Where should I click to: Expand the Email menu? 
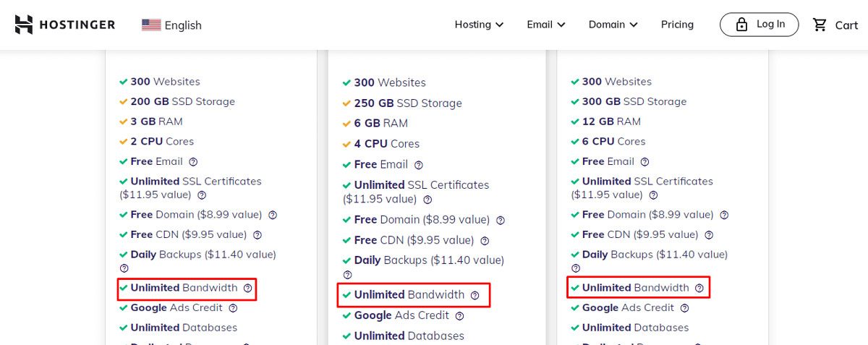[546, 25]
